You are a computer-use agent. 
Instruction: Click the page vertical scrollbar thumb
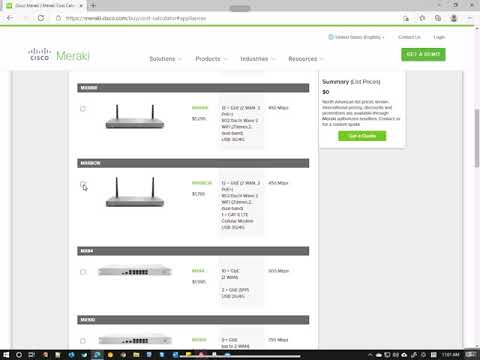point(477,137)
